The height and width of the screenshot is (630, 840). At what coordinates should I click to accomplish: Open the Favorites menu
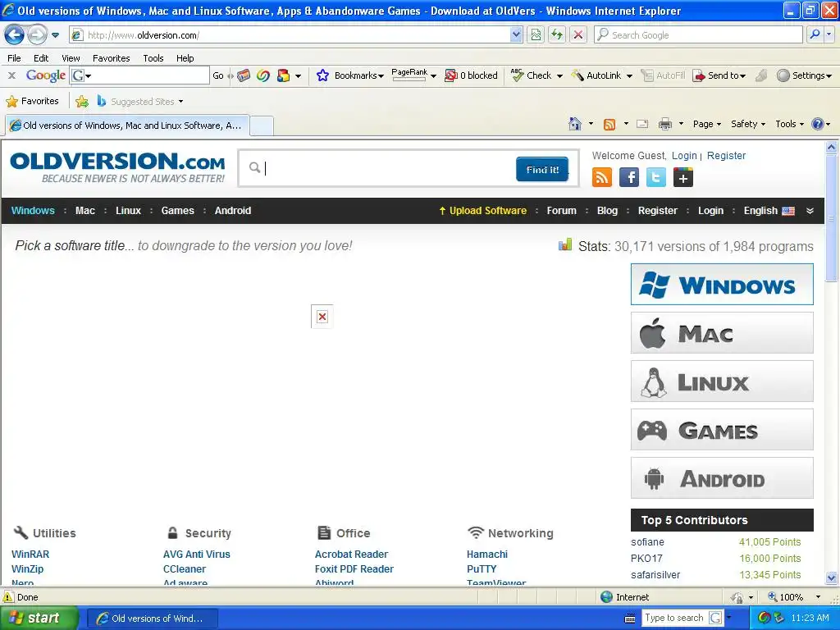pyautogui.click(x=111, y=58)
